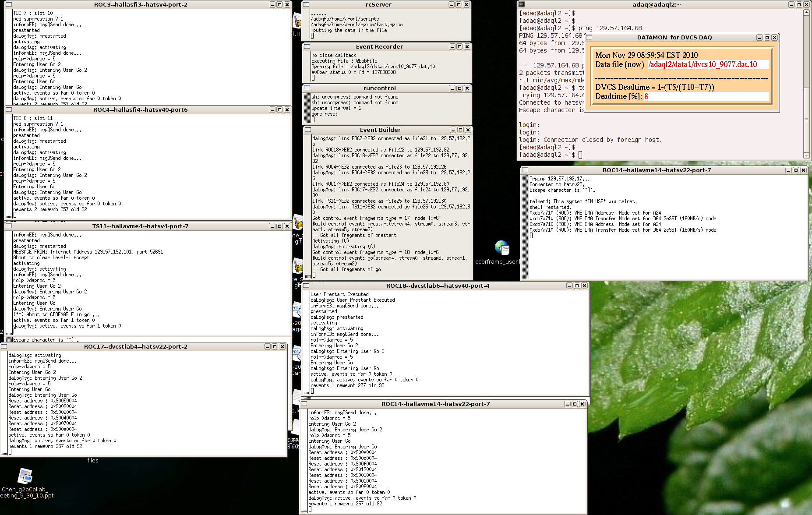Open the Event Builder window menu icon
This screenshot has width=812, height=515.
point(308,130)
